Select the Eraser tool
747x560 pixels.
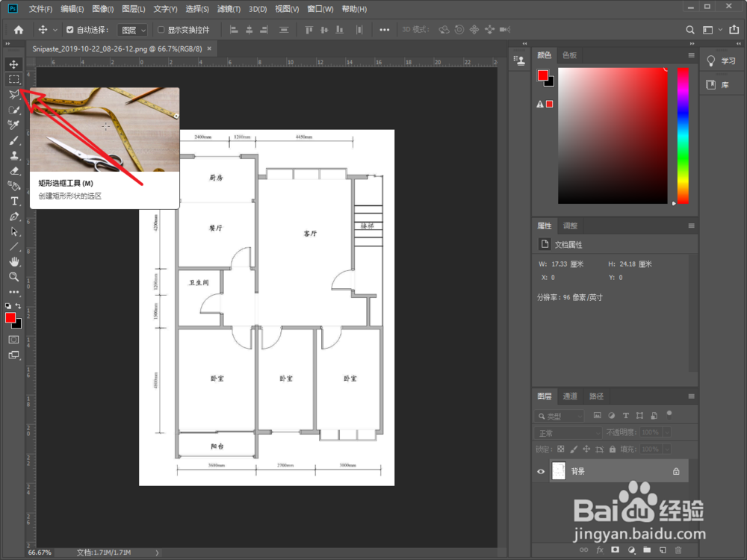pos(13,170)
